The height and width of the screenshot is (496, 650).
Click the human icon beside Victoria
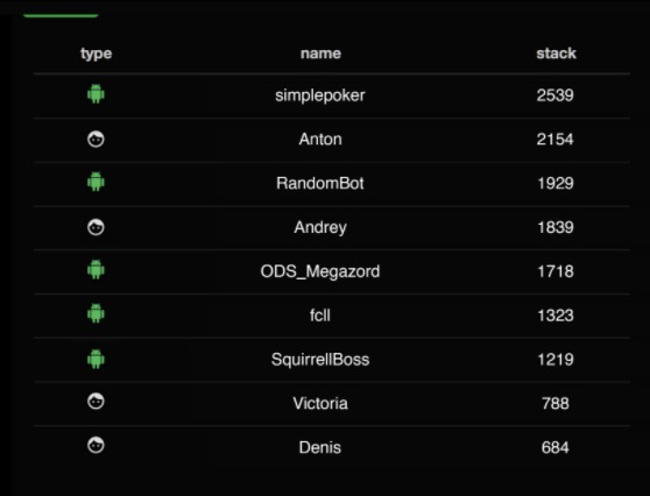[x=96, y=402]
